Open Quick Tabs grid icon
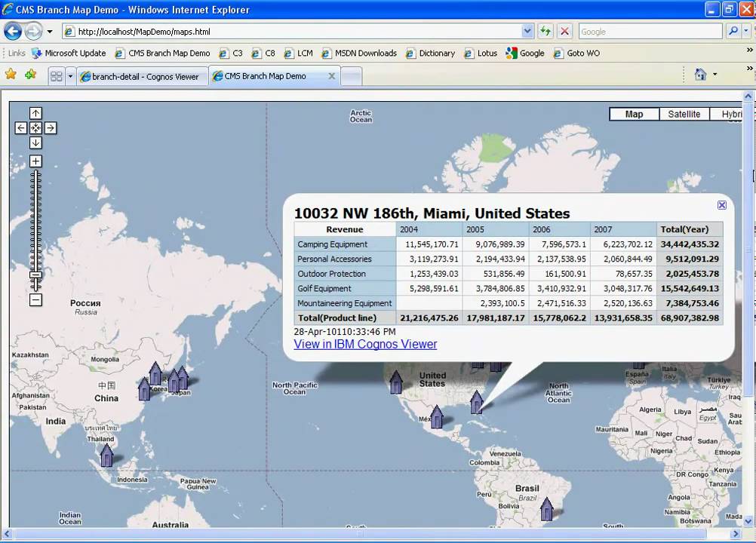Screen dimensions: 756x543 tap(57, 76)
